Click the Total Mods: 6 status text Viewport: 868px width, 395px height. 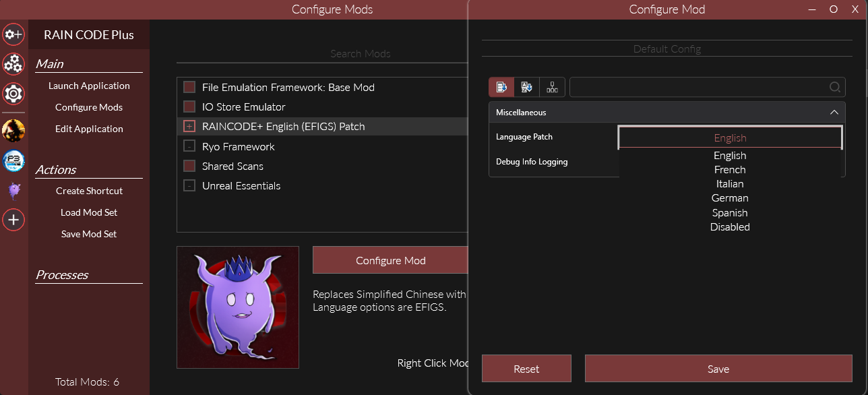click(x=88, y=382)
